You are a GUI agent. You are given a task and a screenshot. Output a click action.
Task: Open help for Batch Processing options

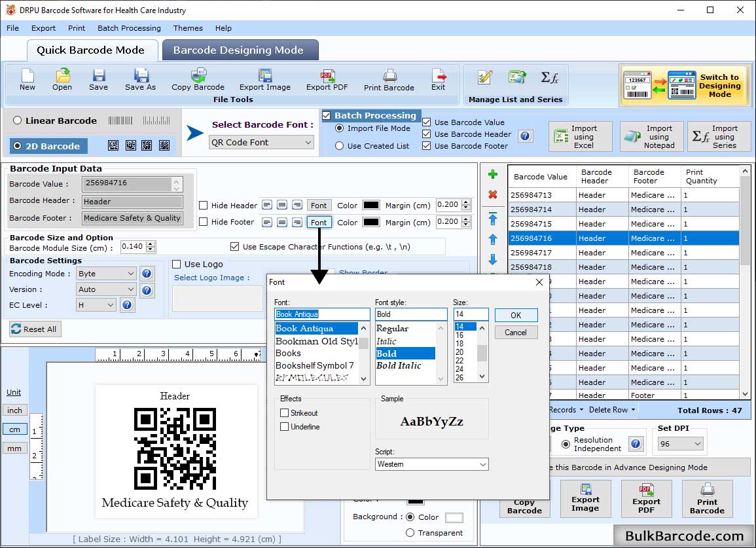tap(525, 136)
